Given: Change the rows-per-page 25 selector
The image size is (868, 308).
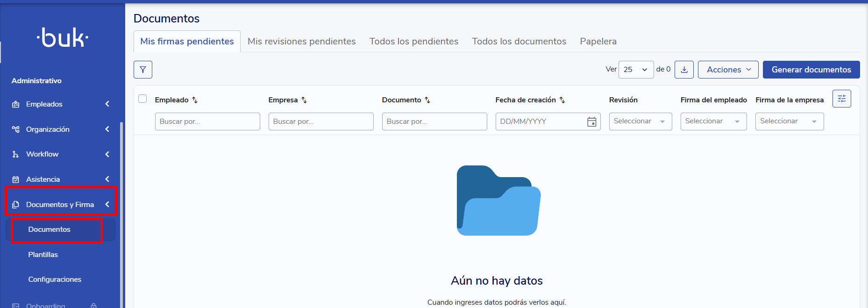Looking at the screenshot, I should point(635,70).
